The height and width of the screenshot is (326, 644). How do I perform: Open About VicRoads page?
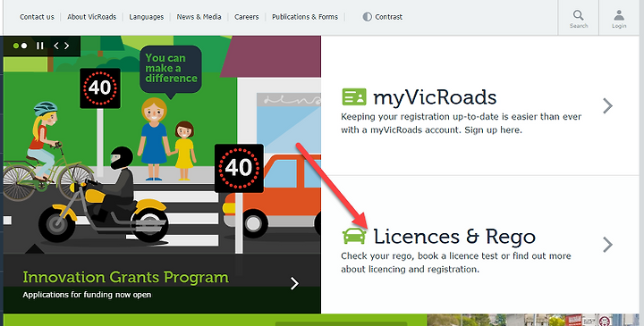click(91, 17)
